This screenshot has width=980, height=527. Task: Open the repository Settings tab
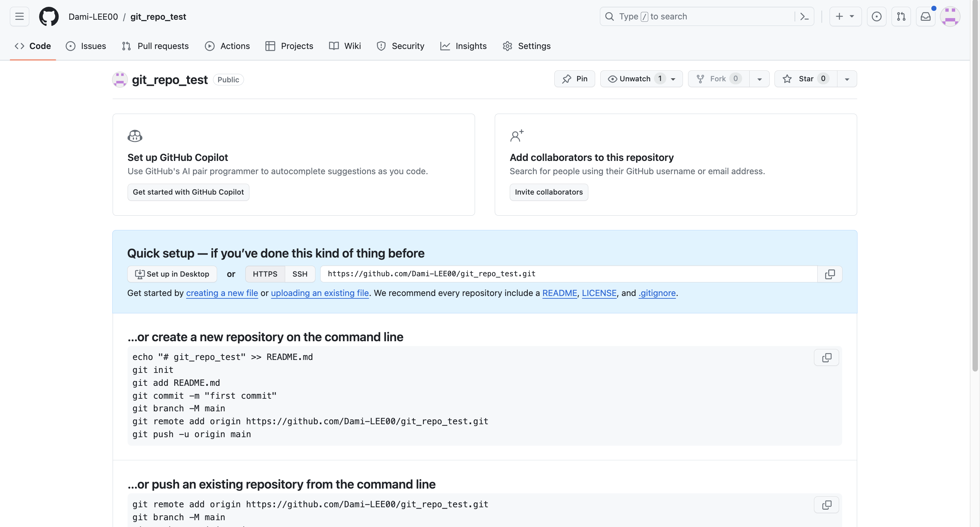[526, 46]
